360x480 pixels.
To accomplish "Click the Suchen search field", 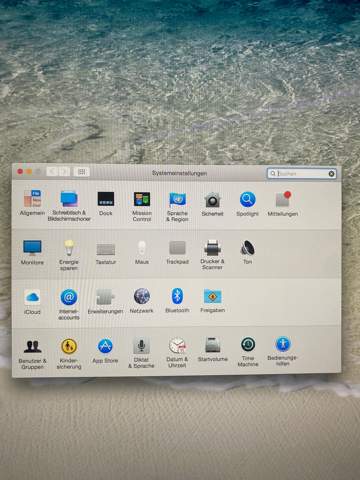I will tap(301, 173).
